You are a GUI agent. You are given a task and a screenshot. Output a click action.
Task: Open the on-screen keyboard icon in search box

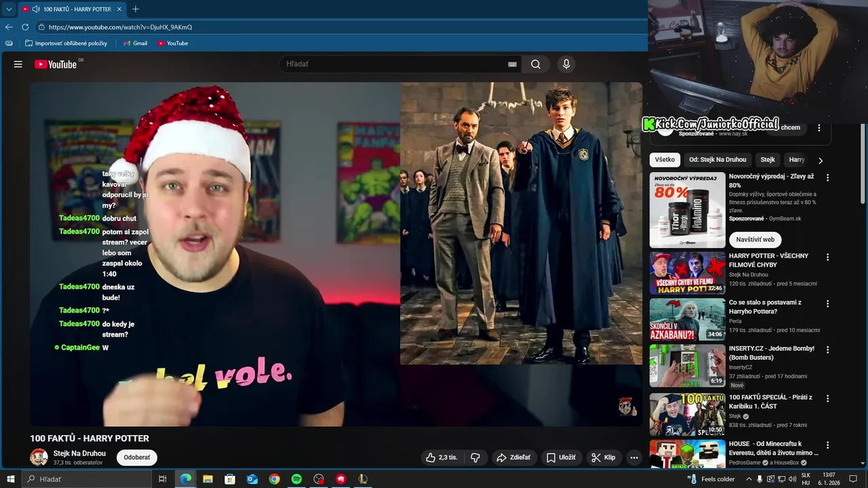[x=512, y=64]
